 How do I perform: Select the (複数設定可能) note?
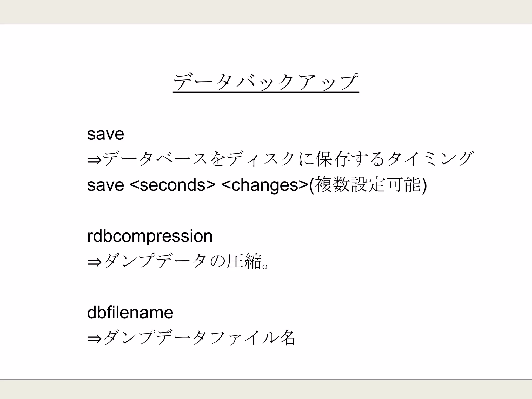(x=368, y=185)
